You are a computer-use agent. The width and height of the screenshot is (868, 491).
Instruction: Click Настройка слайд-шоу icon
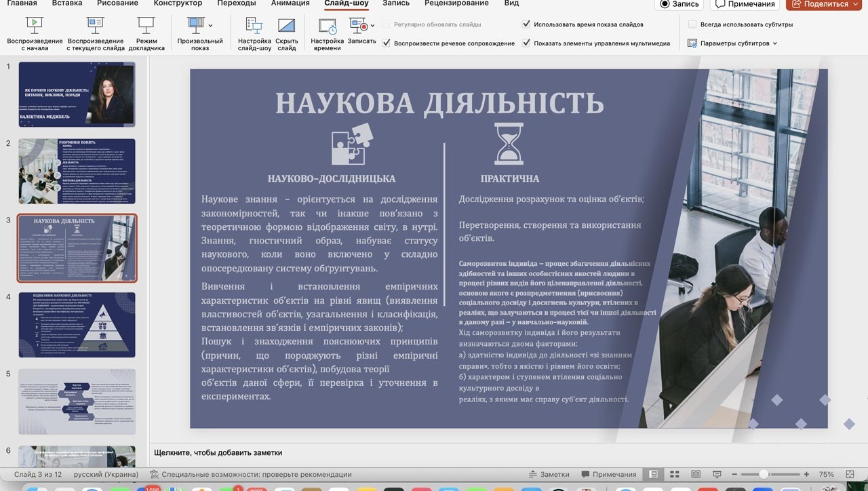click(x=254, y=27)
